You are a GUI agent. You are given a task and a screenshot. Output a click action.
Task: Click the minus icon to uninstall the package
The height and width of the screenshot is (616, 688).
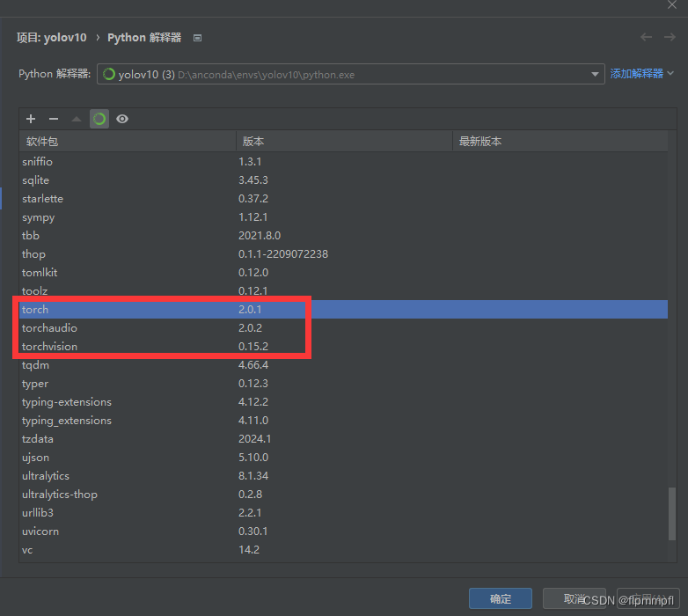[54, 119]
